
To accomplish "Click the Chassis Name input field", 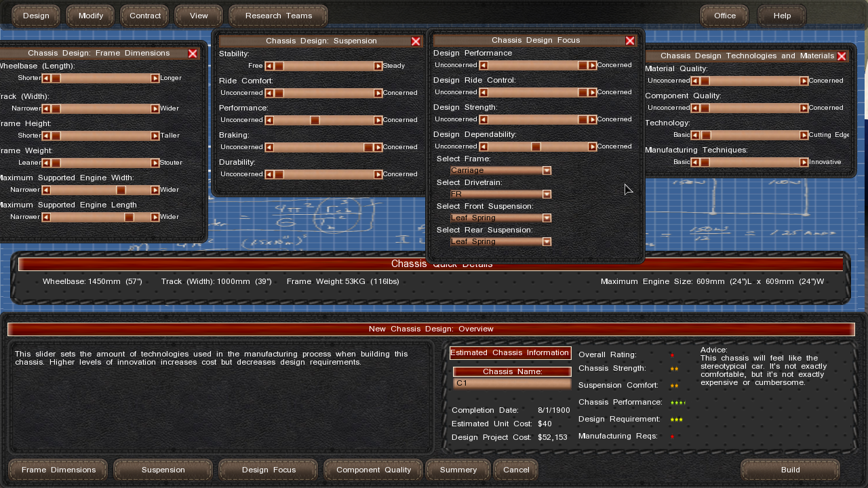I will click(x=512, y=384).
